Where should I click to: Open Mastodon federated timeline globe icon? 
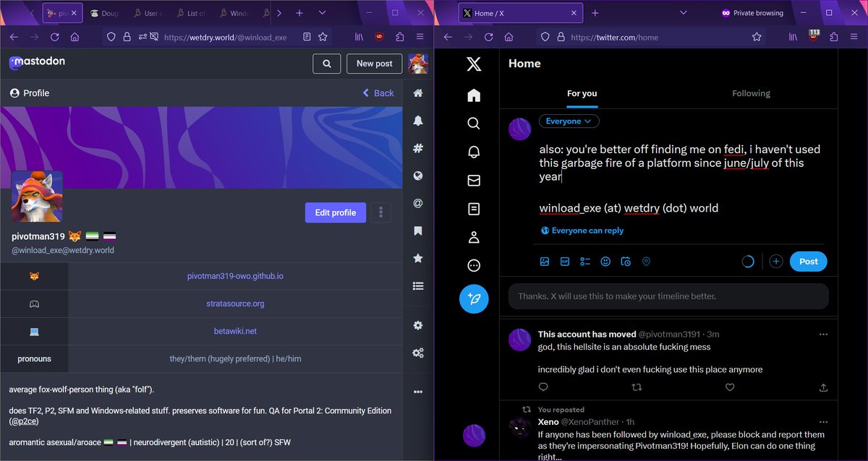(x=418, y=176)
